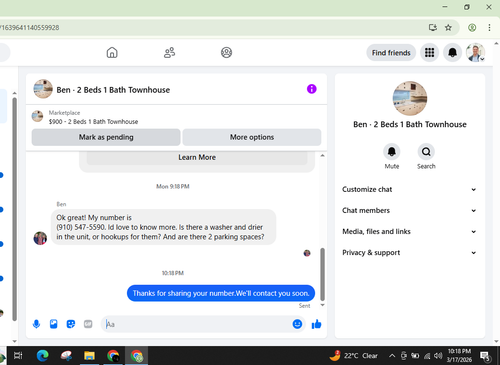This screenshot has height=365, width=500.
Task: Choose a sticker icon
Action: click(x=71, y=324)
